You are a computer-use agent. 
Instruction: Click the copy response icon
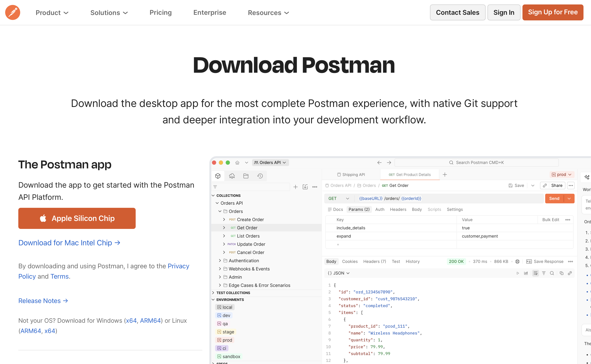(561, 273)
